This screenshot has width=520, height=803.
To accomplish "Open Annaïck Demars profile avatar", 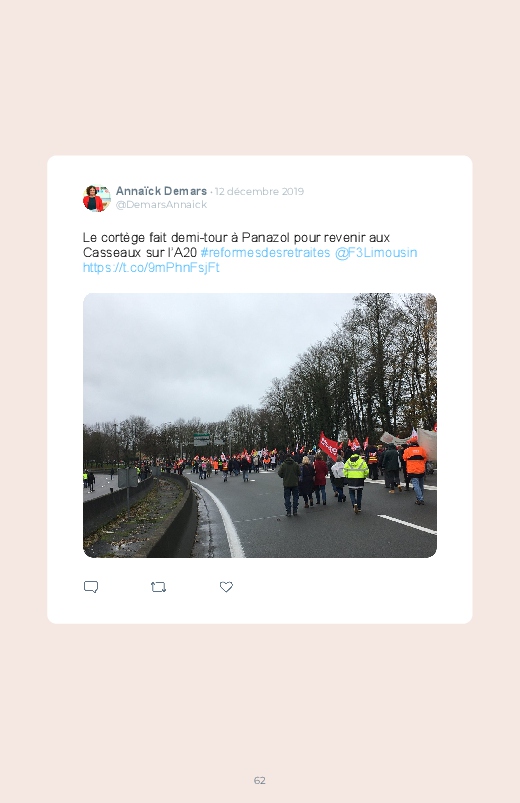I will (x=97, y=198).
